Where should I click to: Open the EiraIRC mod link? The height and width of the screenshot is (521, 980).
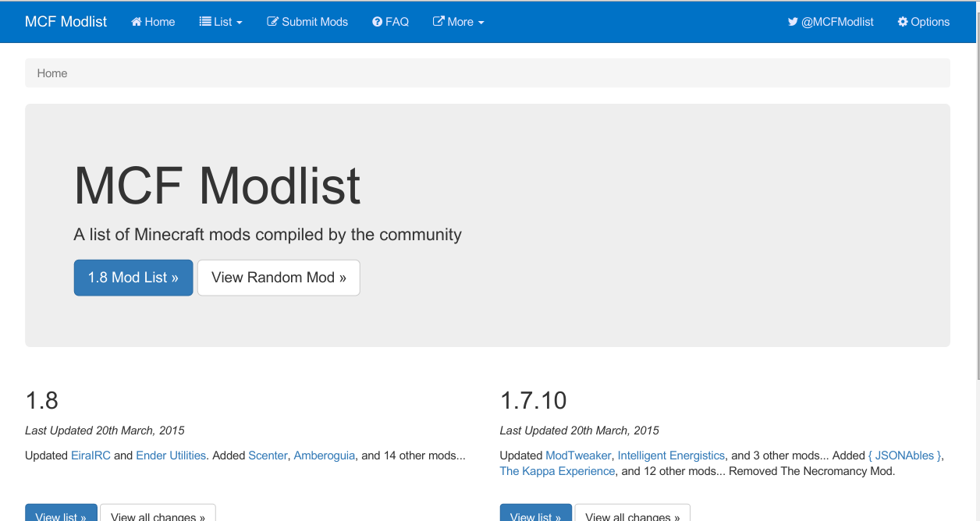click(91, 455)
